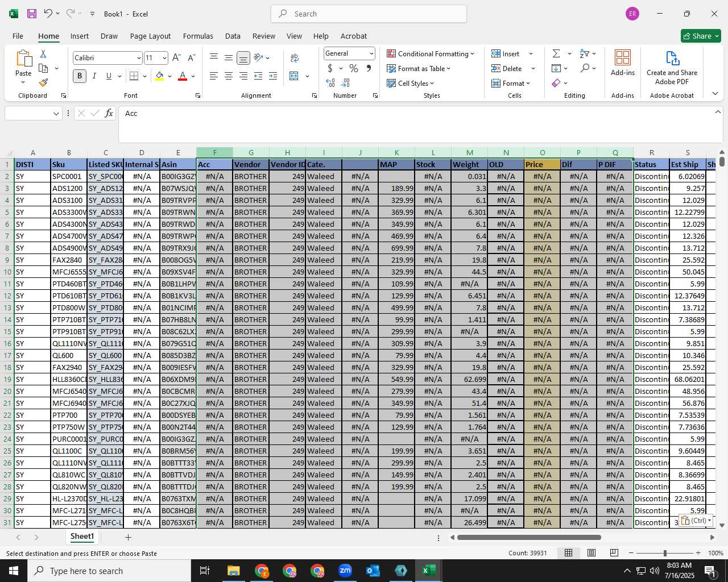Apply Percent Style icon
The height and width of the screenshot is (582, 728).
pos(354,68)
